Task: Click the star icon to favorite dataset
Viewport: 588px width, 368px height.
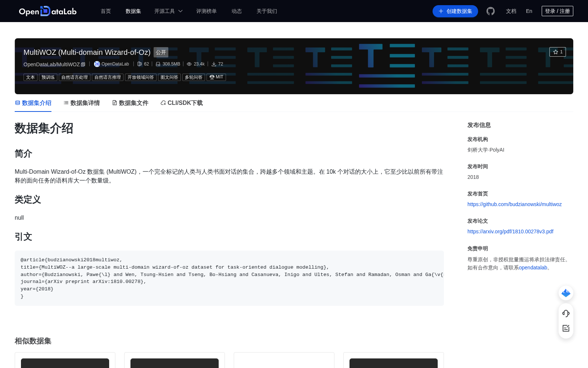Action: click(x=556, y=52)
